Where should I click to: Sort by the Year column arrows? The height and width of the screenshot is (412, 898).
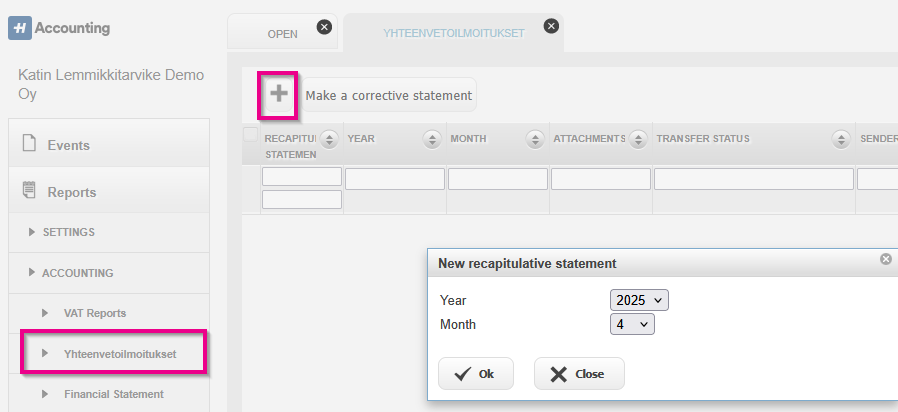432,139
